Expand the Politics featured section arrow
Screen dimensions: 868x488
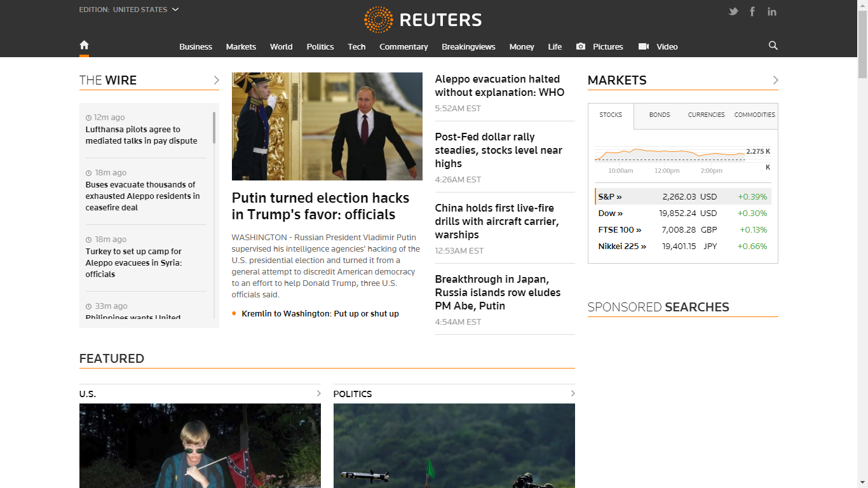[573, 393]
